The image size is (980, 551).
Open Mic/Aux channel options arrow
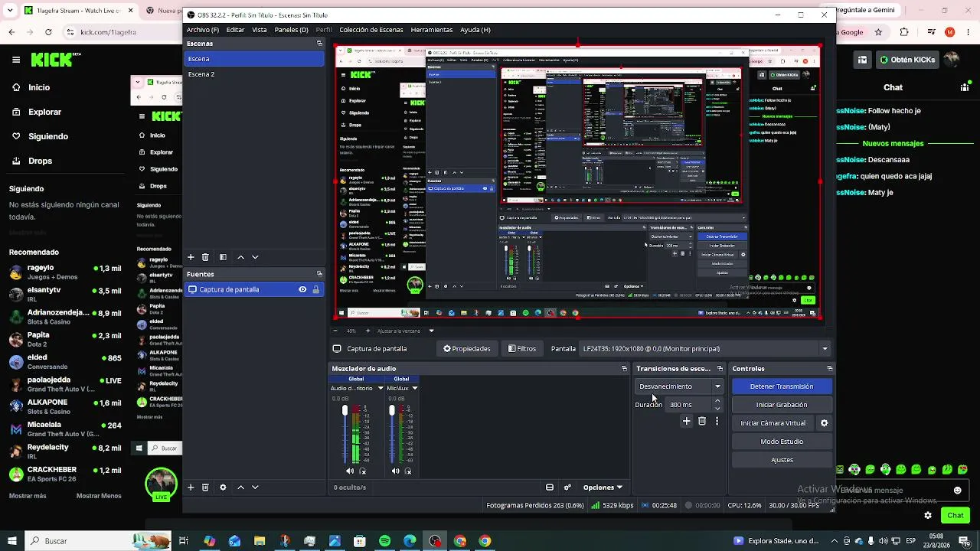(x=415, y=388)
